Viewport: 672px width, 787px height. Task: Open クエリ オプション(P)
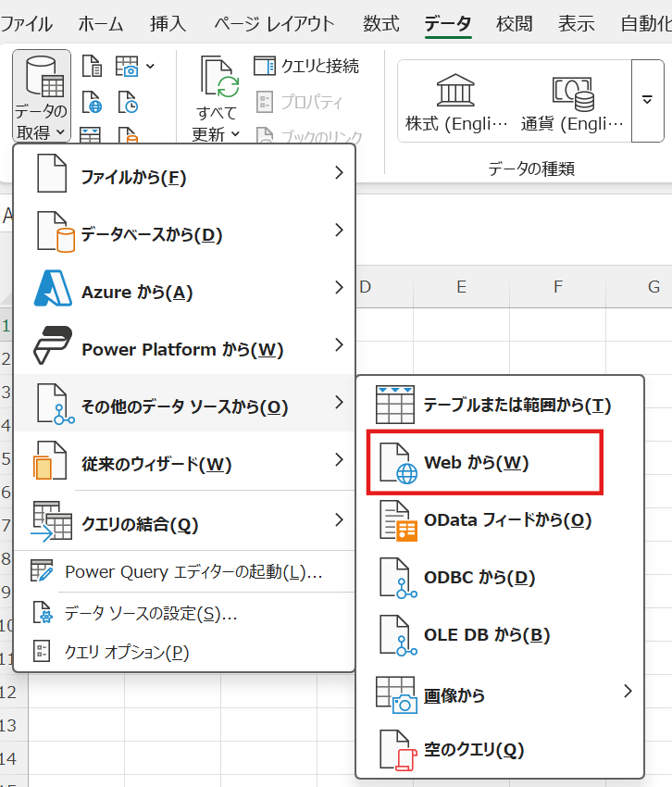184,652
